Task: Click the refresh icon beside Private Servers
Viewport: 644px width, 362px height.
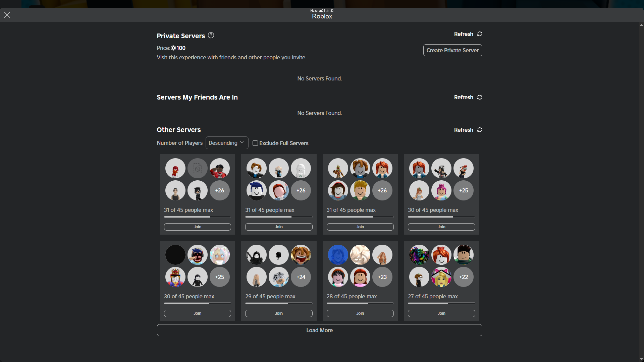Action: click(479, 34)
